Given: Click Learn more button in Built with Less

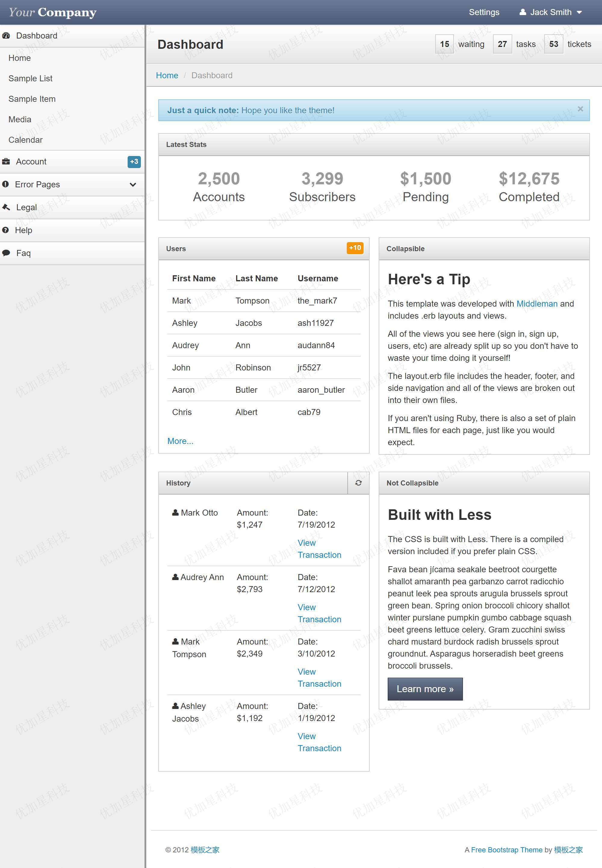Looking at the screenshot, I should pyautogui.click(x=425, y=688).
